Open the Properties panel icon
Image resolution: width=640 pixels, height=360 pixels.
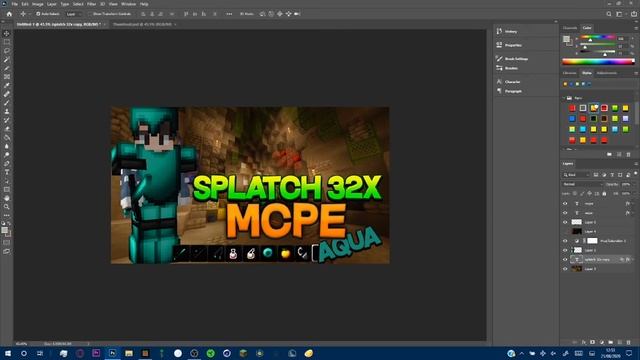499,45
